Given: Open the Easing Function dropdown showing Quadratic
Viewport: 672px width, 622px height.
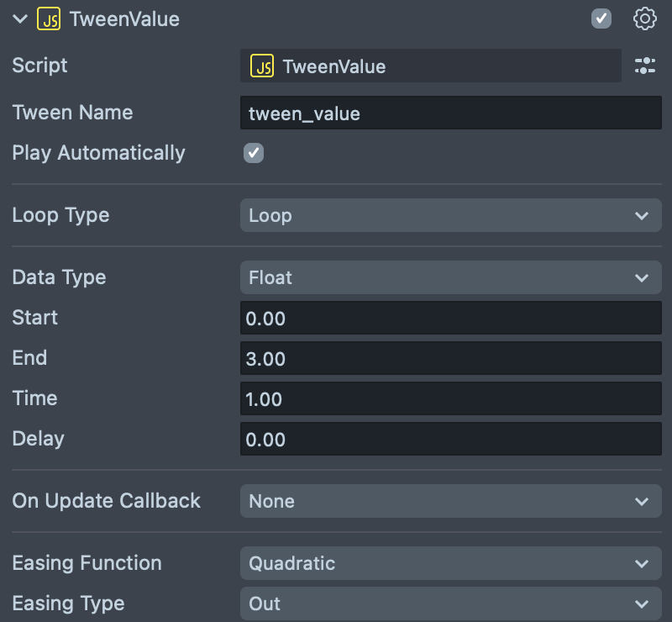Looking at the screenshot, I should [450, 563].
